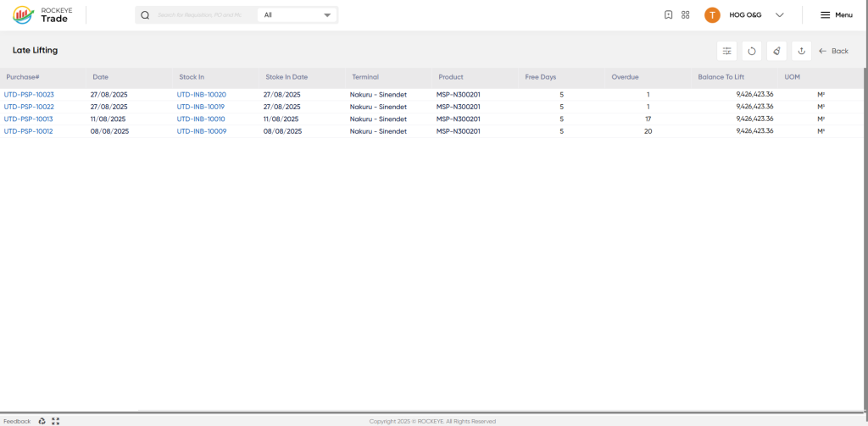Click the clear filters brush icon
This screenshot has height=426, width=868.
[776, 51]
